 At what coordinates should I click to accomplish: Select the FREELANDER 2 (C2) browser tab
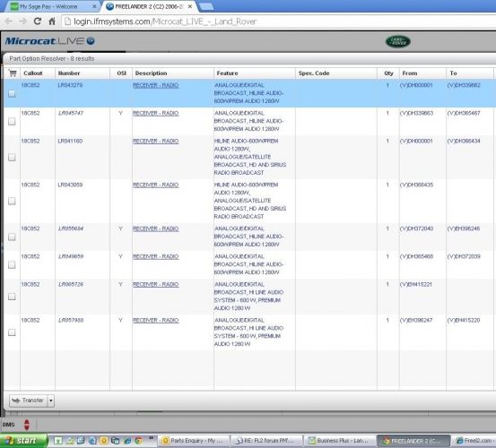click(149, 6)
